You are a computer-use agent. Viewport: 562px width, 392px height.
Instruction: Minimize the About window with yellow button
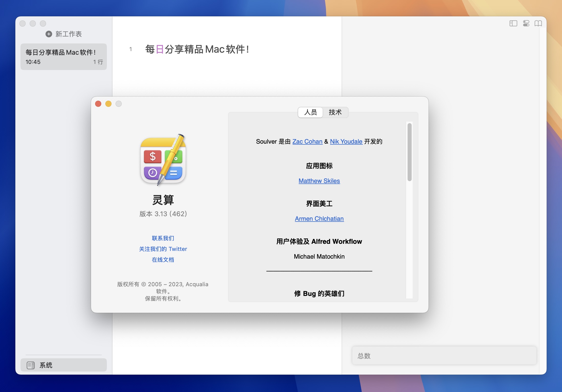108,104
